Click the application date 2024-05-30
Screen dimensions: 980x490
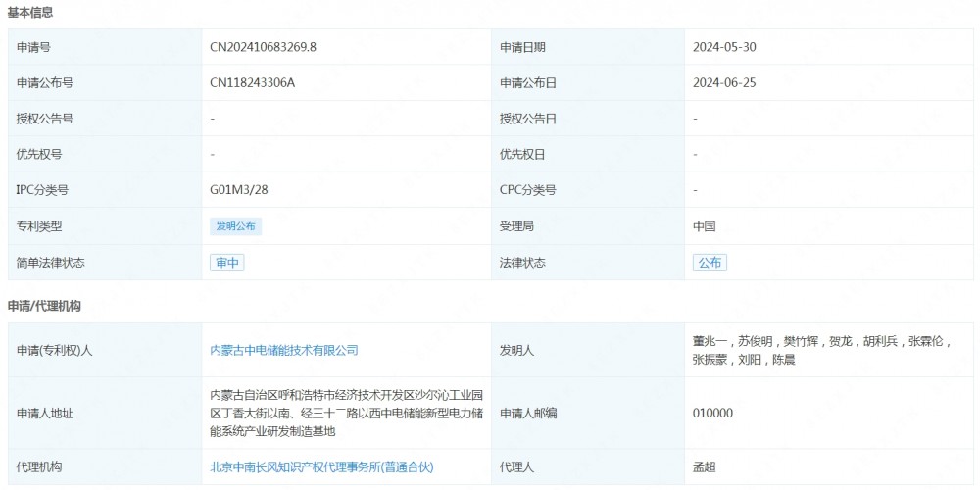coord(723,46)
